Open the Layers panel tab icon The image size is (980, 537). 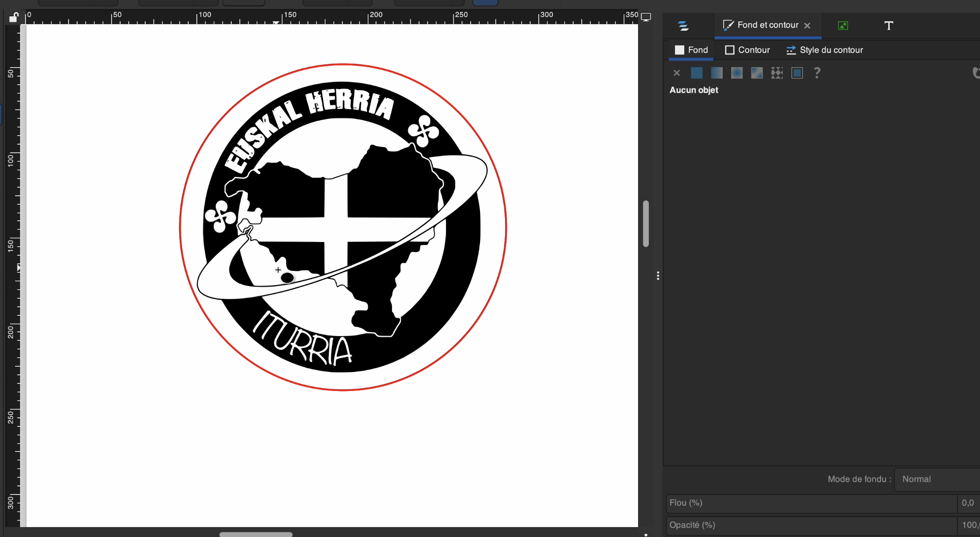[x=683, y=26]
